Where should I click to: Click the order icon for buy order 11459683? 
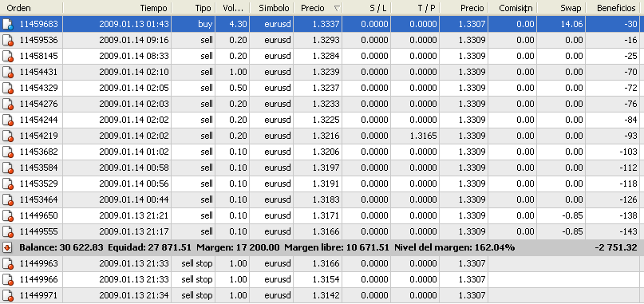(x=8, y=24)
